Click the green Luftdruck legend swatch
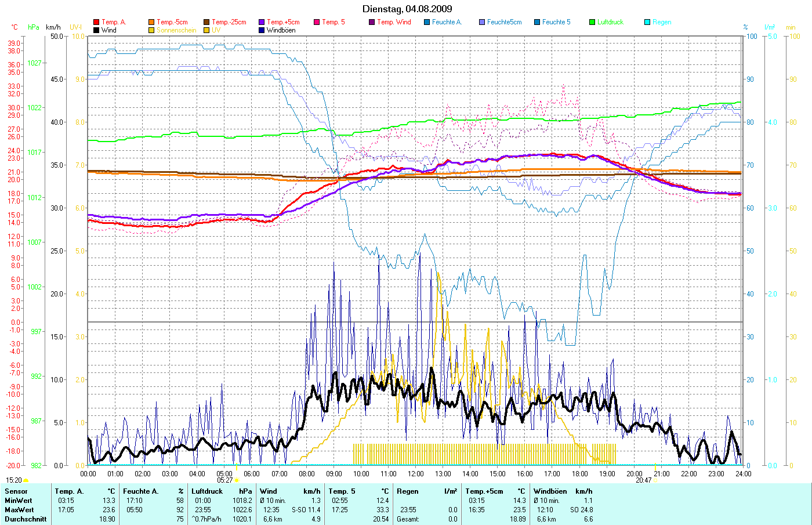812x525 pixels. coord(592,22)
